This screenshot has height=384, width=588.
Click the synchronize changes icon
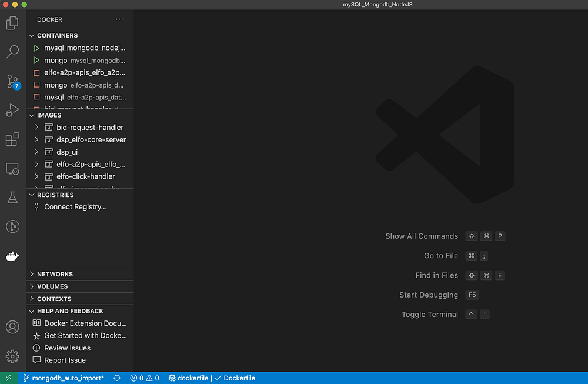pyautogui.click(x=117, y=378)
